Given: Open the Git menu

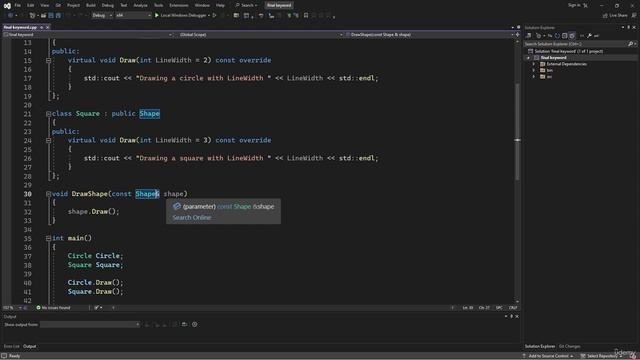Looking at the screenshot, I should tap(58, 5).
